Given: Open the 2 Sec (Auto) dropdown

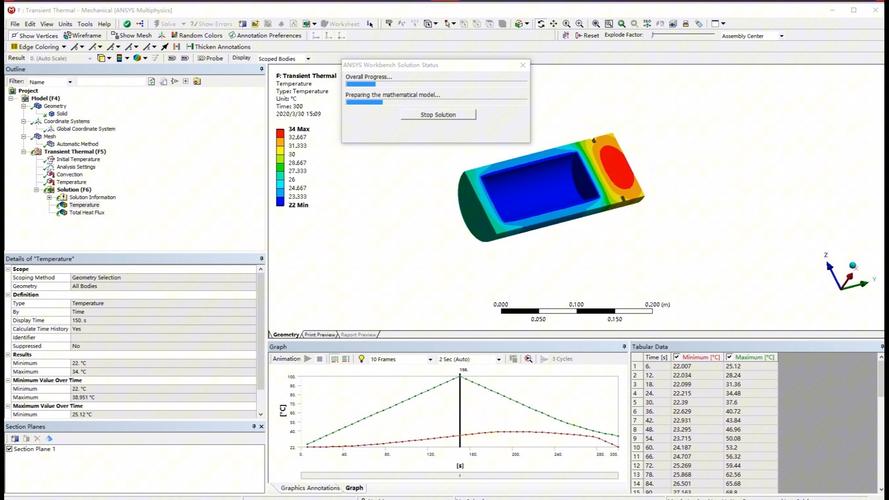Looking at the screenshot, I should (498, 359).
